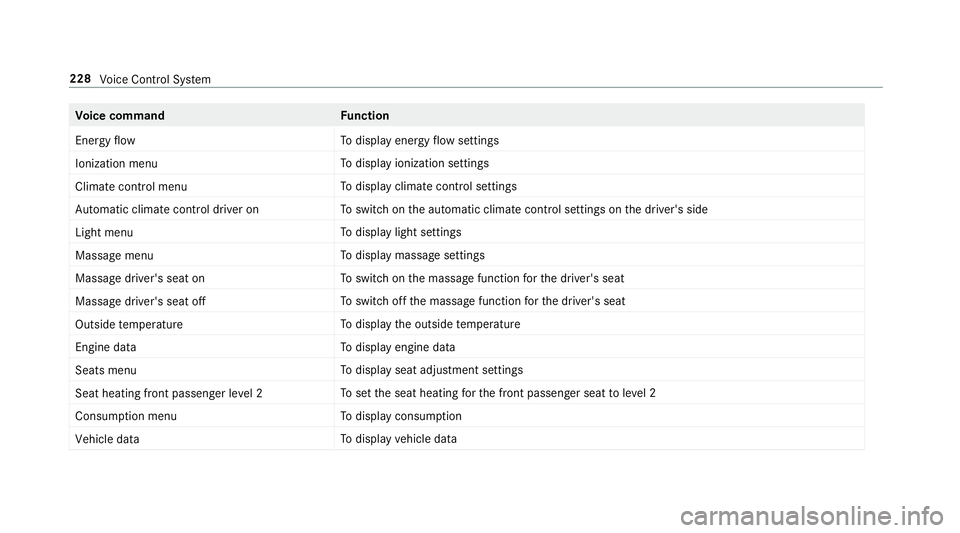This screenshot has height=533, width=960.
Task: Click the 'Engine data' command
Action: [x=106, y=348]
